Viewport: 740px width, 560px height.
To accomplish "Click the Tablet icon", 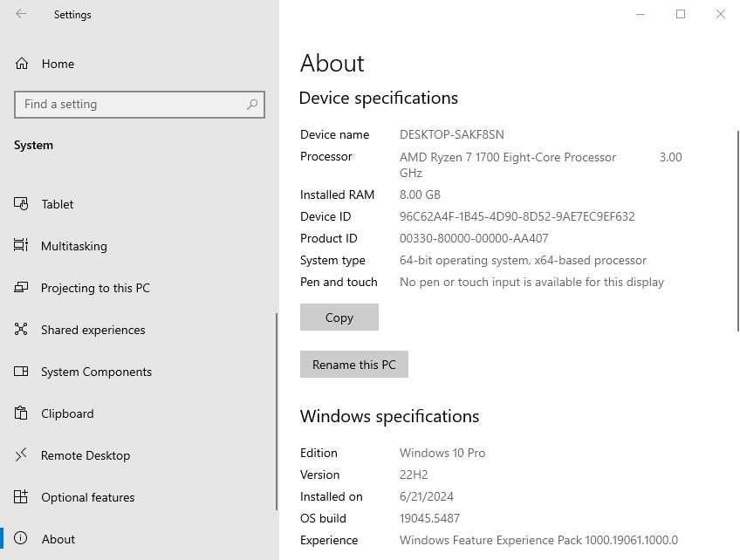I will (x=21, y=204).
